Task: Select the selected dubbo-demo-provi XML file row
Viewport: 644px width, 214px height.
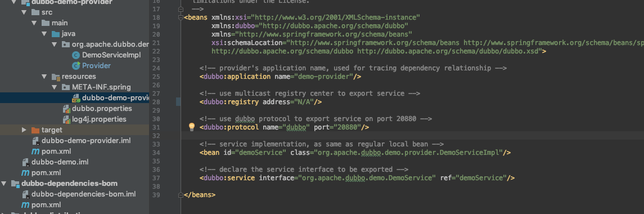Action: point(74,98)
